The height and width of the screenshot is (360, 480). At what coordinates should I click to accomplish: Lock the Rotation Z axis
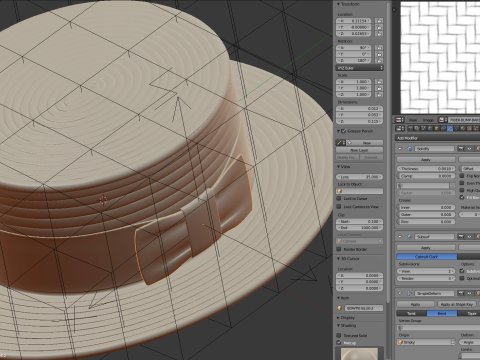coord(379,60)
